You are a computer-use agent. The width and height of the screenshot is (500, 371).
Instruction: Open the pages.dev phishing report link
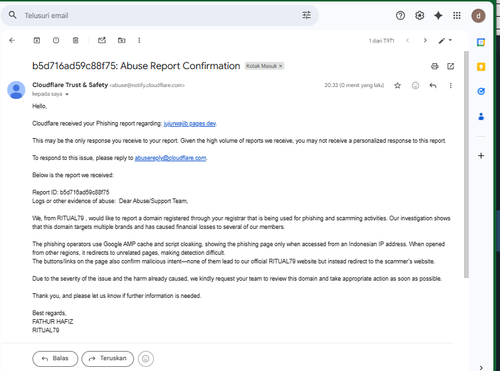190,124
